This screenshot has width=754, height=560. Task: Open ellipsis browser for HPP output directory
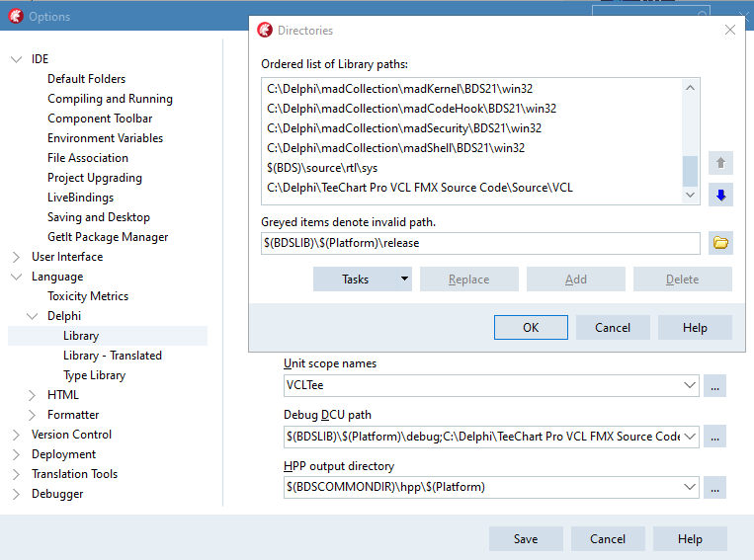pos(714,487)
